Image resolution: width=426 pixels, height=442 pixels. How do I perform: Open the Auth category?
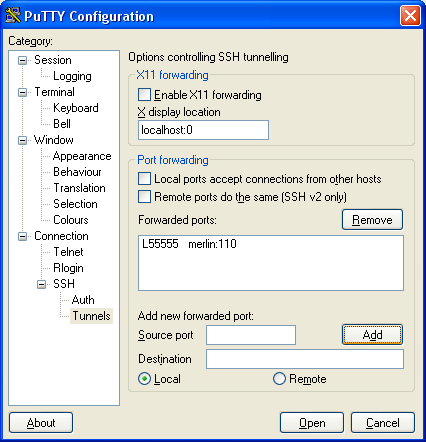pyautogui.click(x=83, y=300)
